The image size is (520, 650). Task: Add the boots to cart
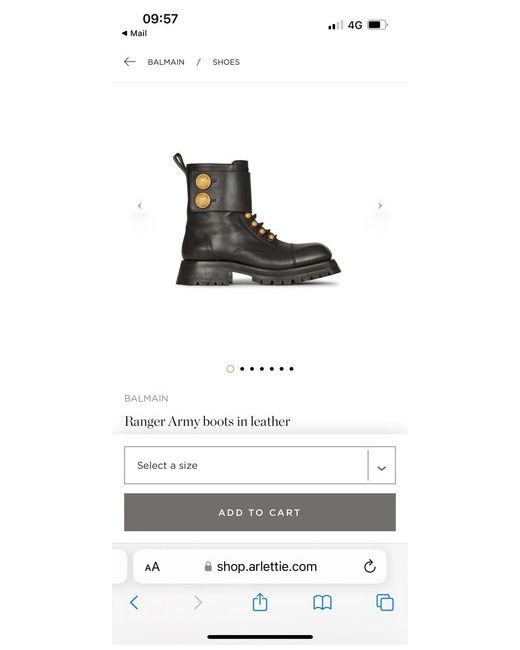click(x=260, y=512)
